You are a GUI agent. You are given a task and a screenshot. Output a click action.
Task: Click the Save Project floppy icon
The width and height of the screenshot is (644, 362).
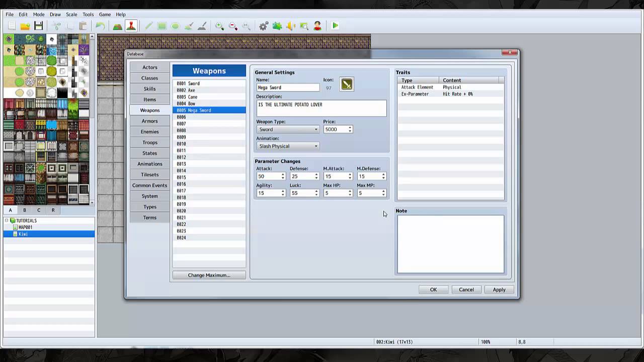[38, 26]
